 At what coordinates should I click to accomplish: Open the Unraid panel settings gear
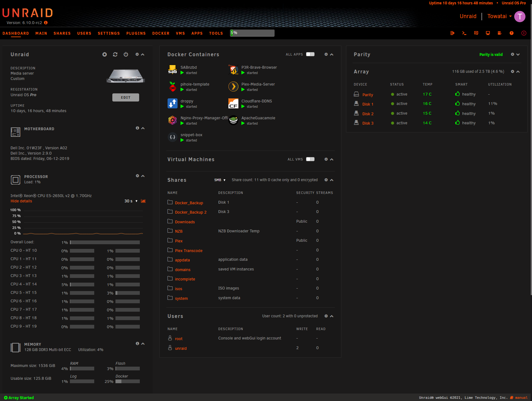(x=137, y=54)
